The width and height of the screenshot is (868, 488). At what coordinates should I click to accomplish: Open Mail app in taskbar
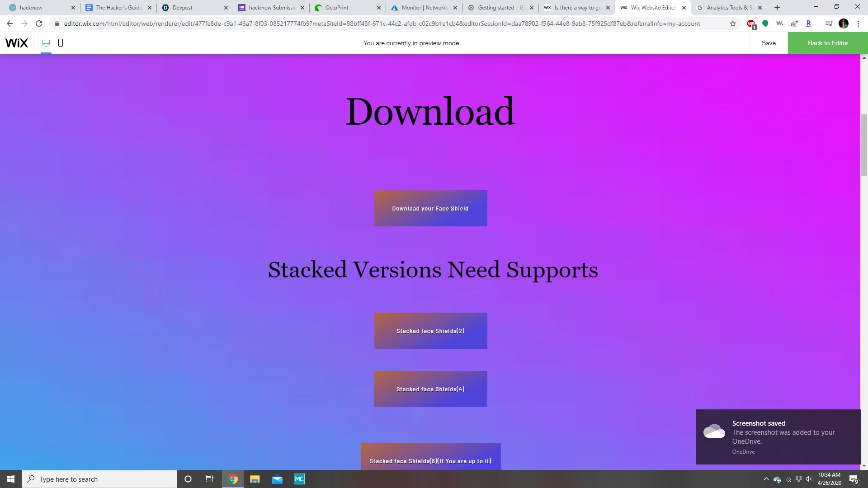(277, 479)
